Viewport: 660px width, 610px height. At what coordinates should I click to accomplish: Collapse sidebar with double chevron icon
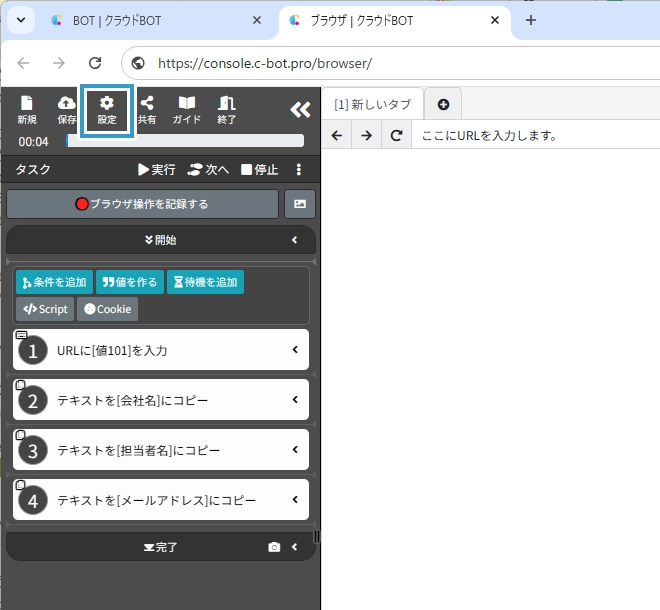[300, 110]
